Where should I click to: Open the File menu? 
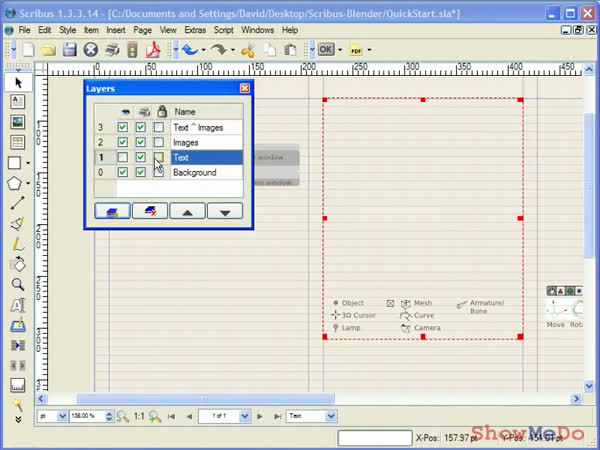[24, 30]
